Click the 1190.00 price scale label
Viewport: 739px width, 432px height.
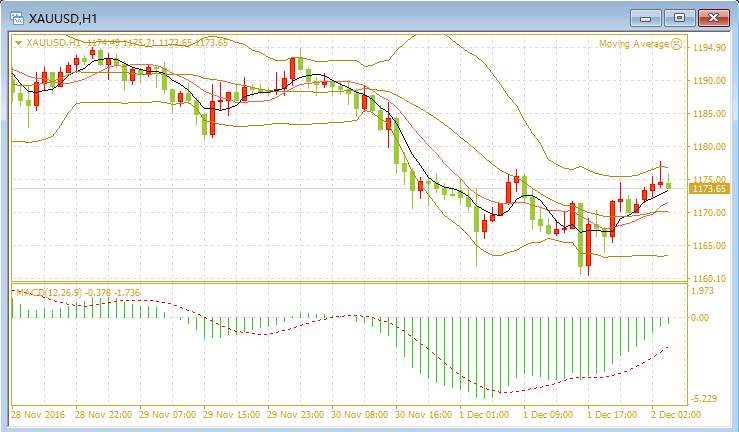click(x=709, y=81)
